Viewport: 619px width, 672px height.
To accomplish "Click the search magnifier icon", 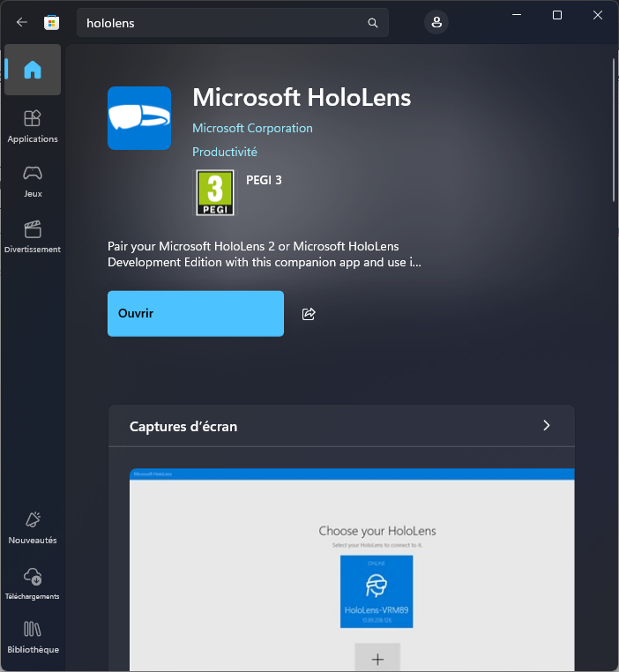I will point(373,23).
